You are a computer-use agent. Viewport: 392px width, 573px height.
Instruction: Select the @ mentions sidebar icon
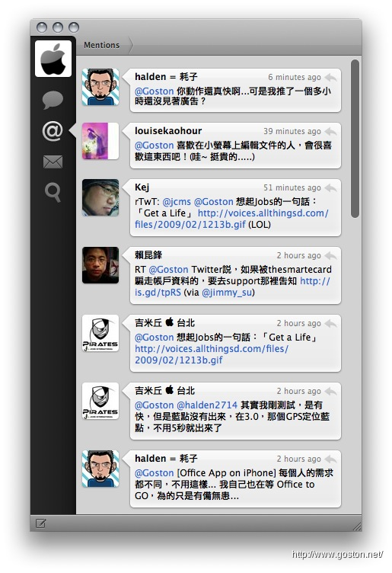[53, 131]
